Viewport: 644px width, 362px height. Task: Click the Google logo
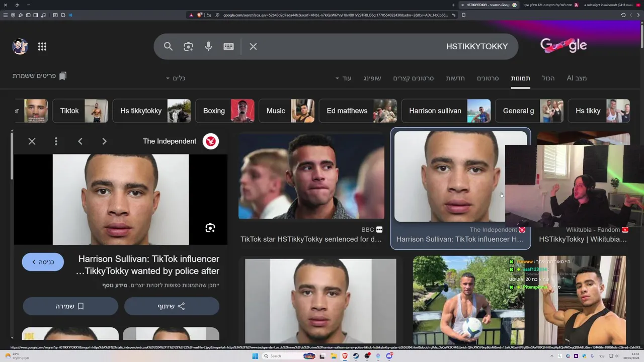(563, 46)
